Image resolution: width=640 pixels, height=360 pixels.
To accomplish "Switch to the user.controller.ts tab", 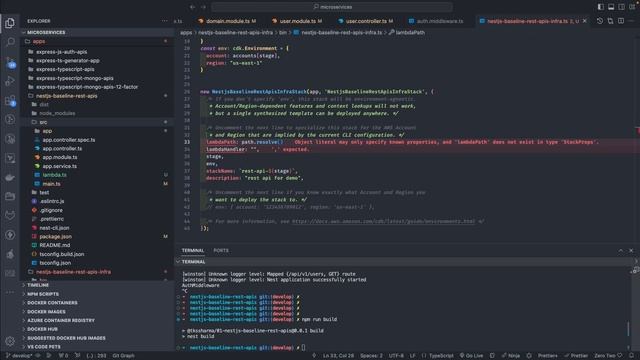I will click(x=366, y=21).
